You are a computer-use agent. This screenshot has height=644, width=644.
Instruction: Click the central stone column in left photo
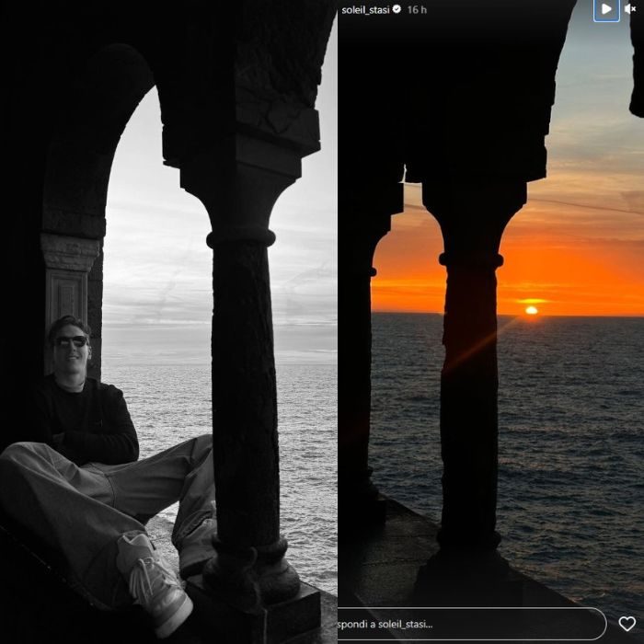241,386
